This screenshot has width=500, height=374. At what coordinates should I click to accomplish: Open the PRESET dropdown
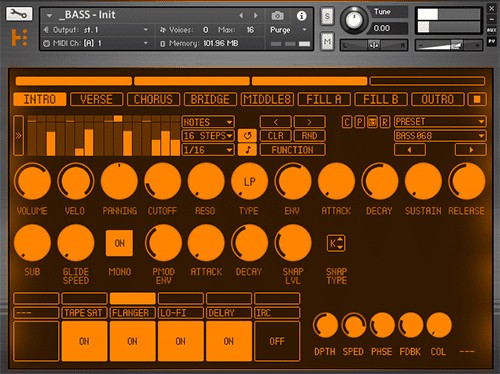[x=440, y=122]
